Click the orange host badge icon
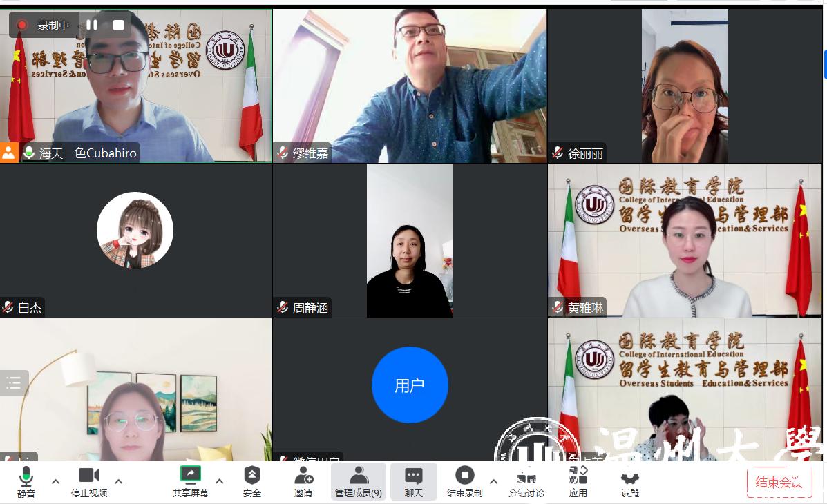Viewport: 827px width, 504px height. [9, 153]
